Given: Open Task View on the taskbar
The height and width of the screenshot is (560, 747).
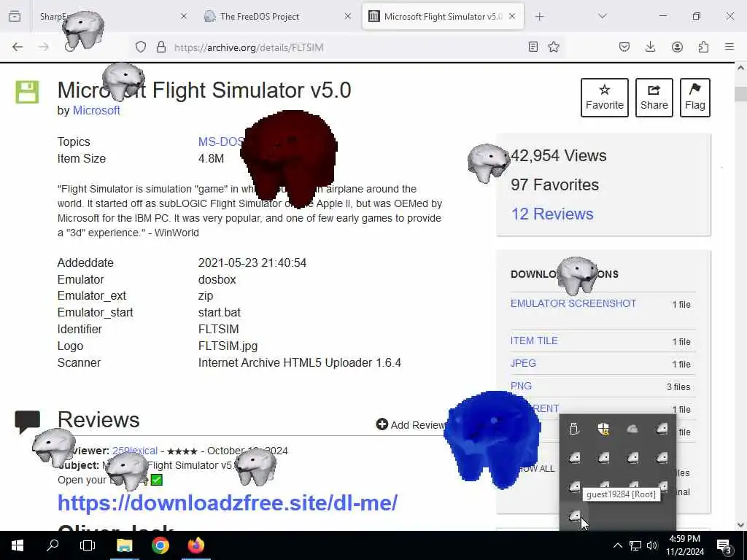Looking at the screenshot, I should pyautogui.click(x=88, y=545).
